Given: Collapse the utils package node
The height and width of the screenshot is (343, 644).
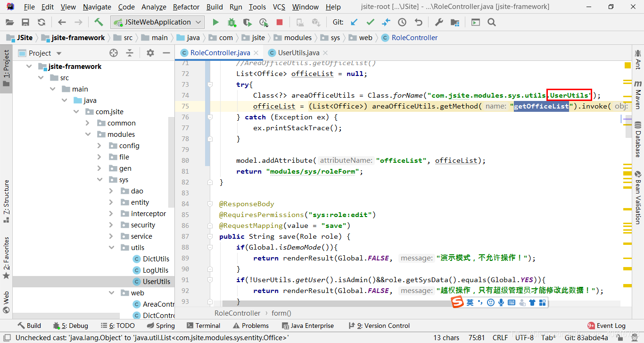Looking at the screenshot, I should pos(111,247).
